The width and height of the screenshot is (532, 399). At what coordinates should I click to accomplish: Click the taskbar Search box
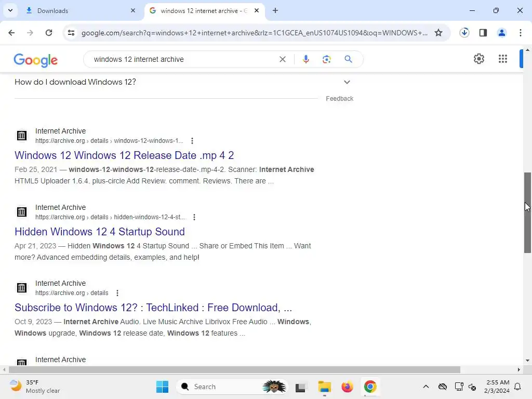pos(232,387)
